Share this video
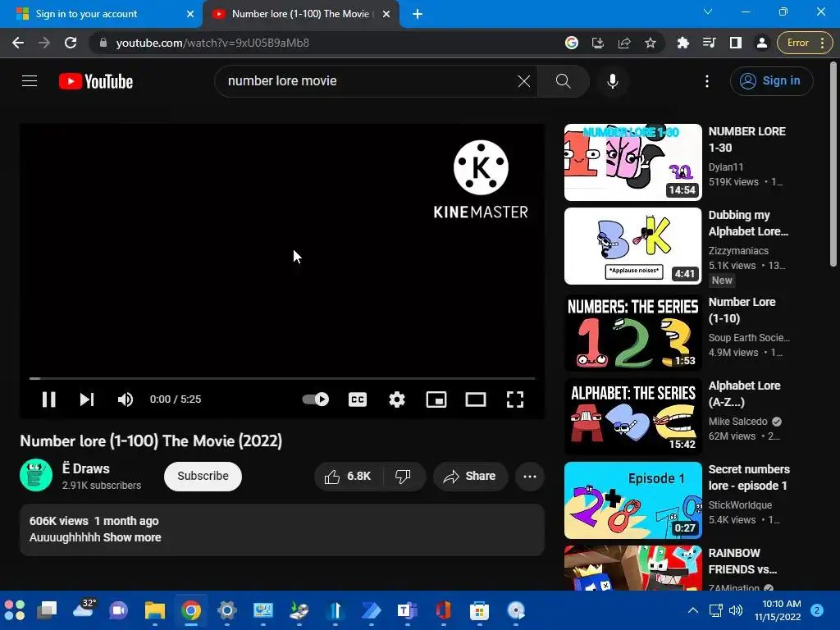 (x=470, y=477)
